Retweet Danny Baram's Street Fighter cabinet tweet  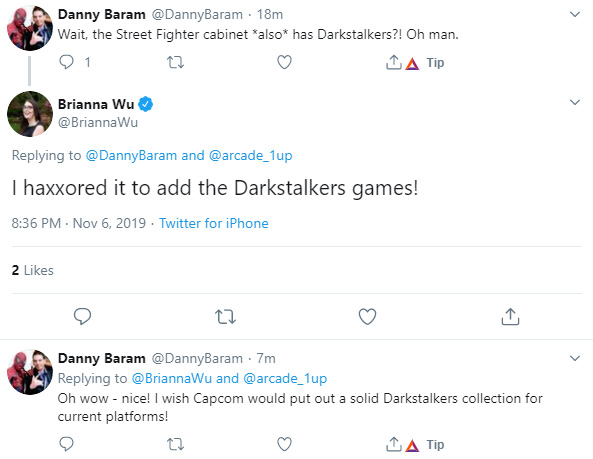pyautogui.click(x=175, y=62)
